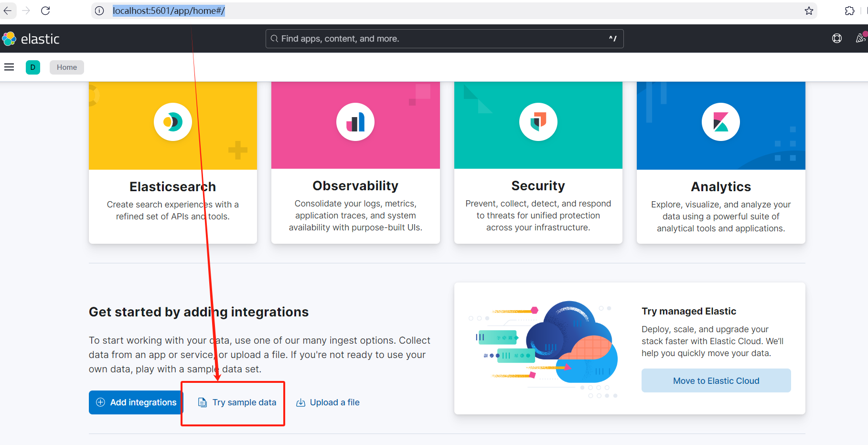Open the site information icon in address bar
This screenshot has height=445, width=868.
tap(99, 11)
